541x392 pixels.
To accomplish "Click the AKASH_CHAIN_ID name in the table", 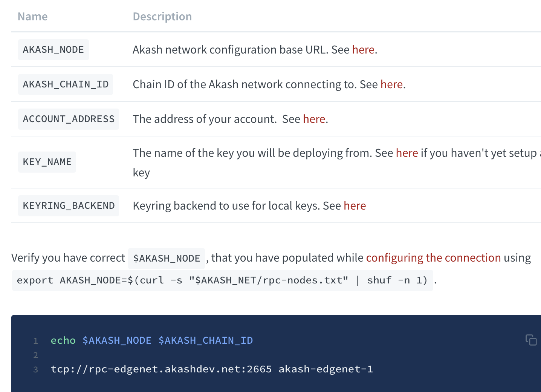I will 66,84.
